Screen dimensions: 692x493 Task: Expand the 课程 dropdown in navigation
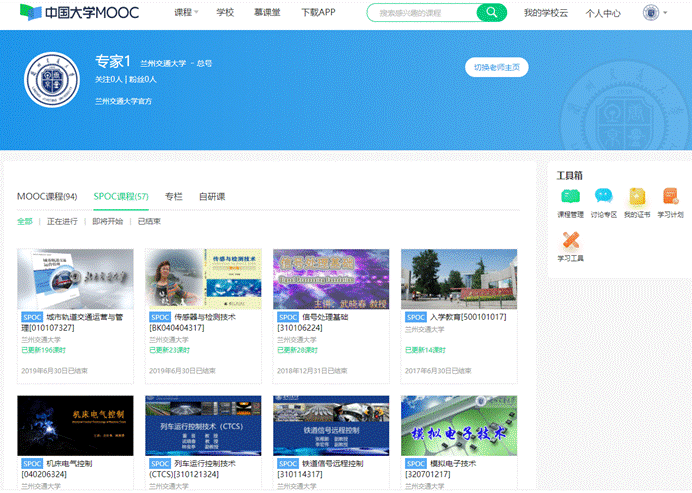pos(185,13)
